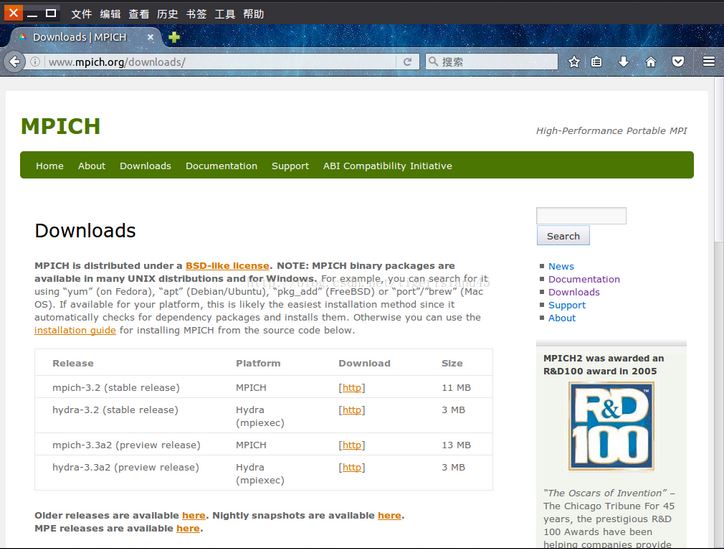Open the 历史 menu
Viewport: 724px width, 549px height.
(x=167, y=14)
